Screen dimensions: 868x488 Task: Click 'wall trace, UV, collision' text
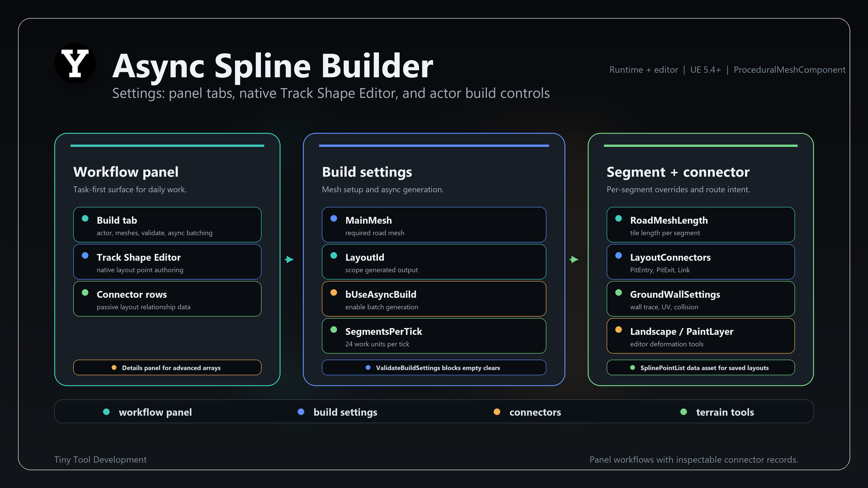click(664, 307)
